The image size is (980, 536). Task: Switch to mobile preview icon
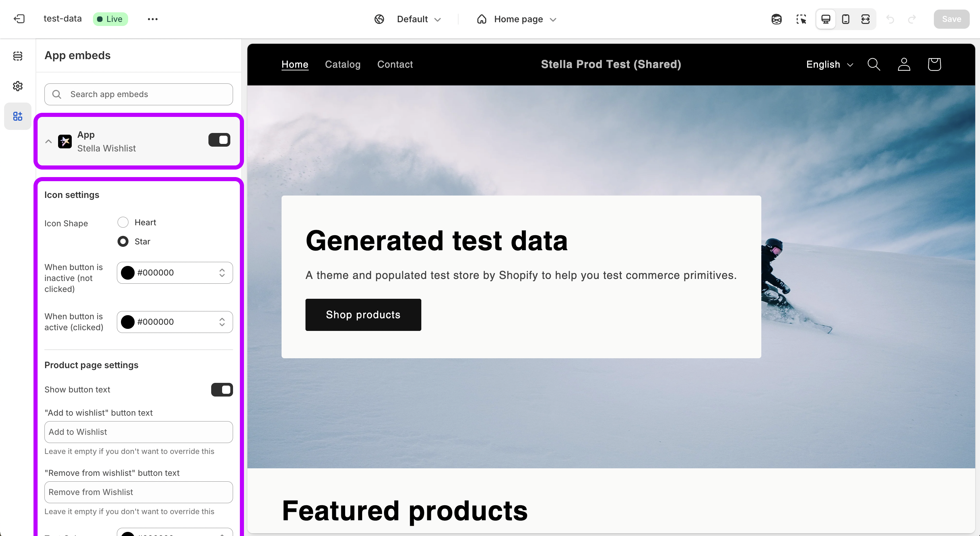(x=845, y=19)
